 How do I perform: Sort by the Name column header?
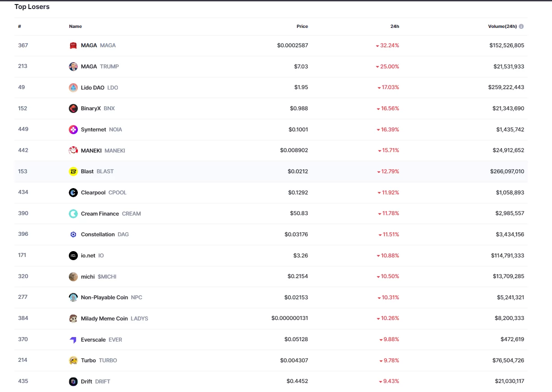tap(76, 27)
